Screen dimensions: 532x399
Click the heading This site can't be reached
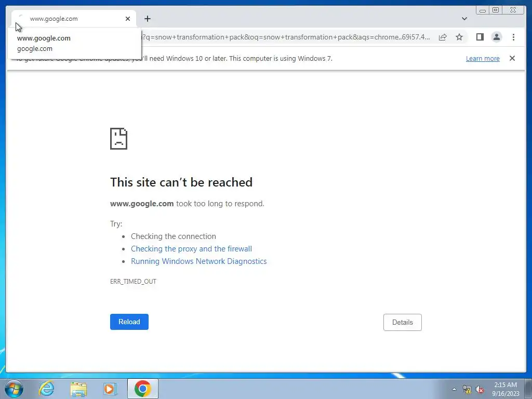[181, 182]
